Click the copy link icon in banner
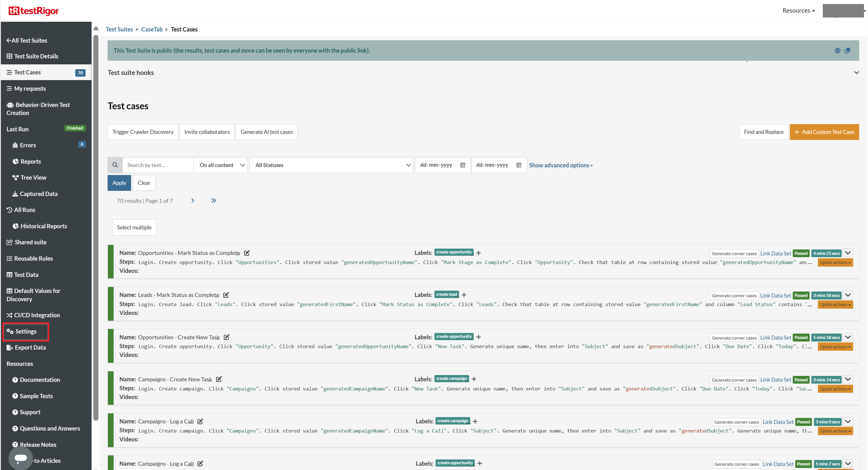The height and width of the screenshot is (470, 868). [x=847, y=51]
